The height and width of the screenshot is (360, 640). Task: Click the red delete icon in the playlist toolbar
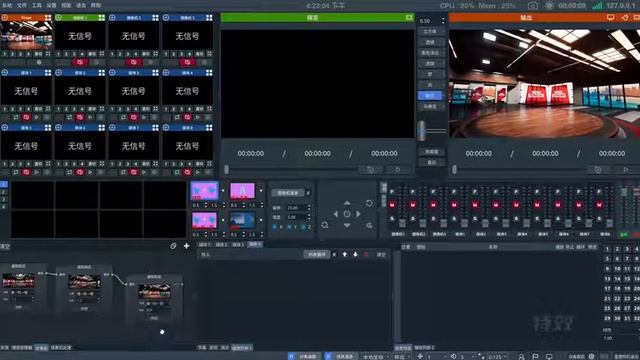(366, 254)
